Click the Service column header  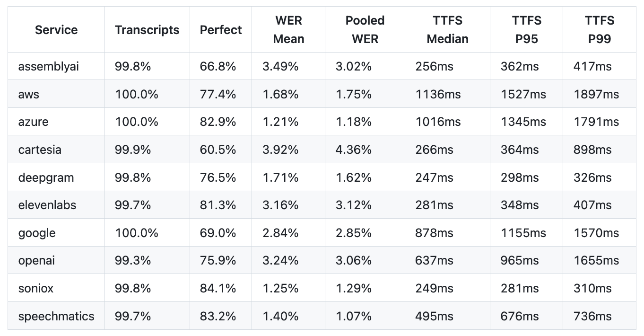coord(56,30)
